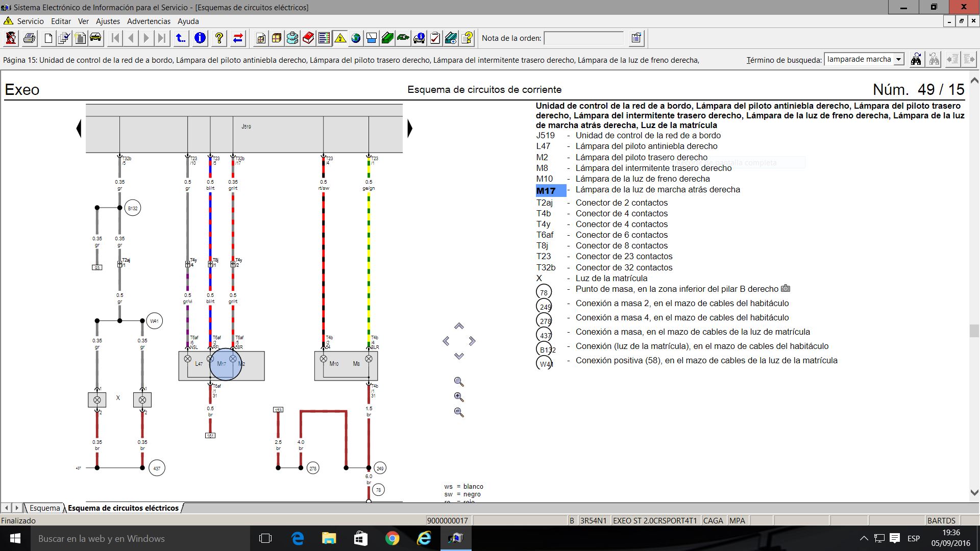Open the Advertencias menu
980x551 pixels.
149,21
